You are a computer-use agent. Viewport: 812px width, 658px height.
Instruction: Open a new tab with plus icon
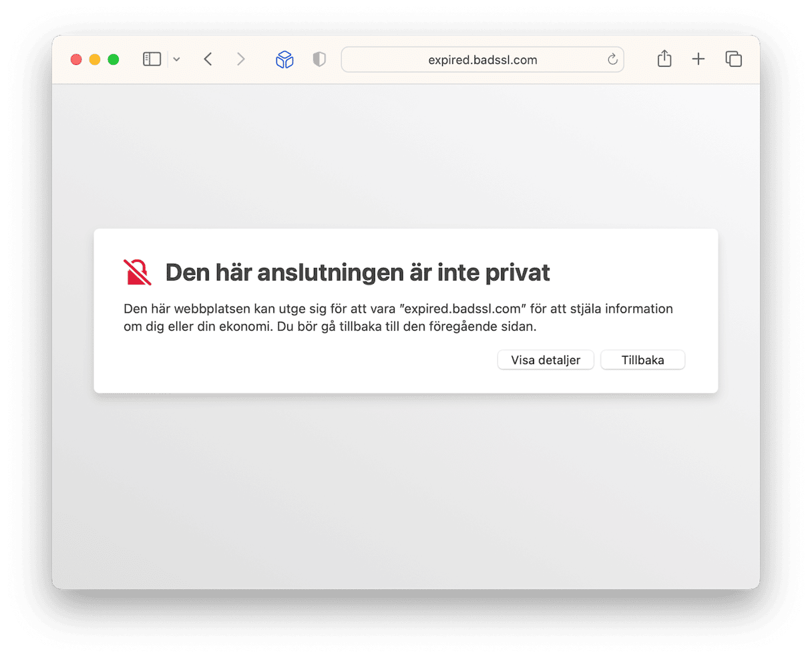click(698, 59)
